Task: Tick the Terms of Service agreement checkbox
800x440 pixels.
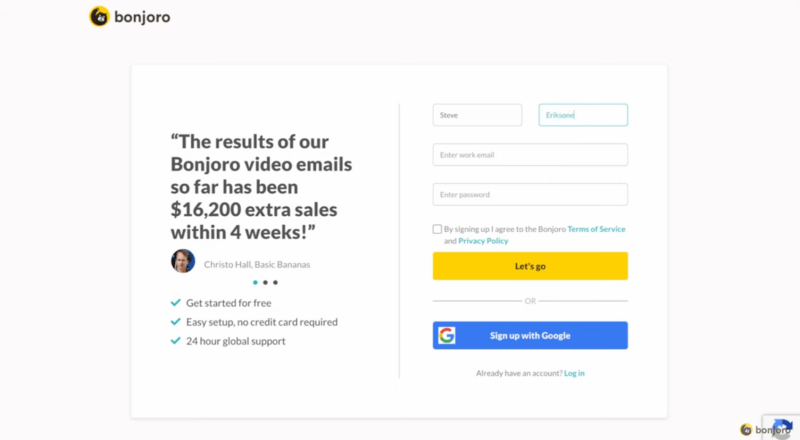Action: (x=437, y=229)
